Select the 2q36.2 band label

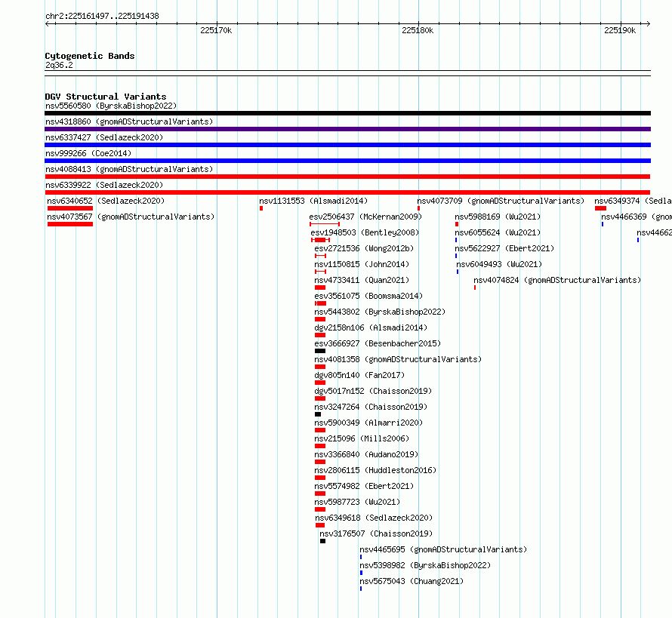(x=59, y=65)
